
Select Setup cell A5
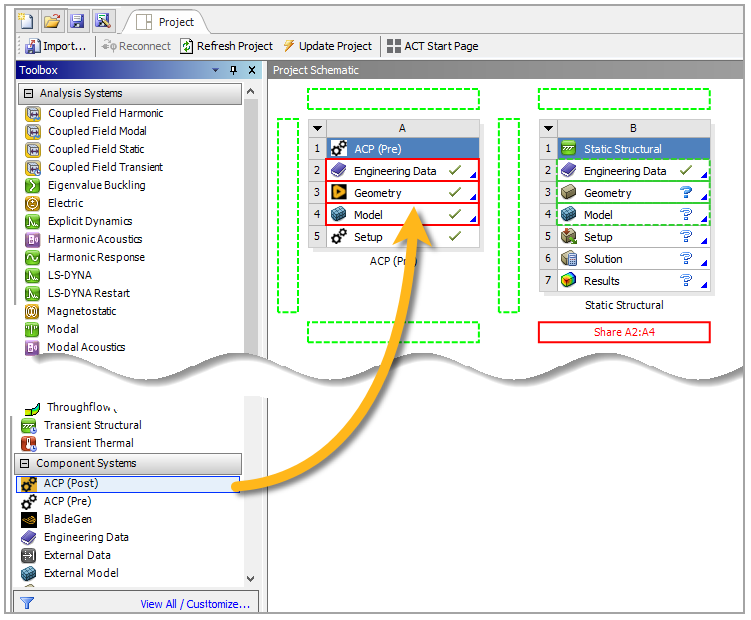(x=403, y=237)
